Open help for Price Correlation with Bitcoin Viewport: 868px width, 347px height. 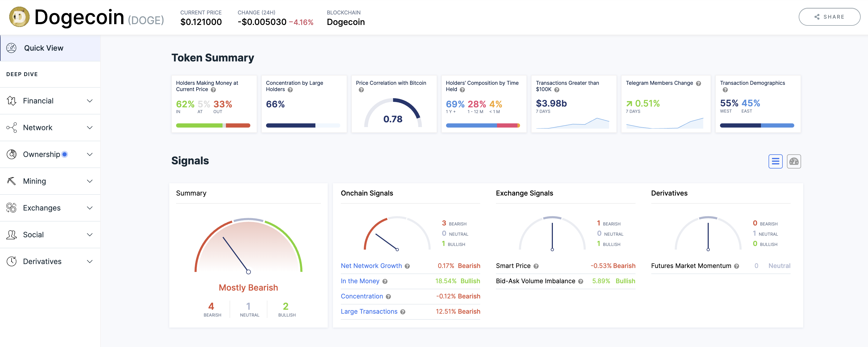tap(361, 90)
